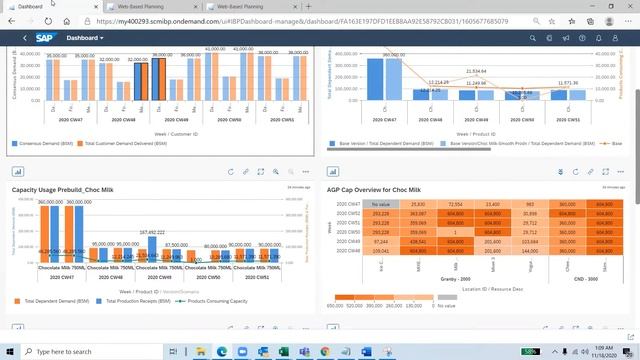640x360 pixels.
Task: Toggle Base Version Total Dependent Demand legend entry
Action: (381, 144)
